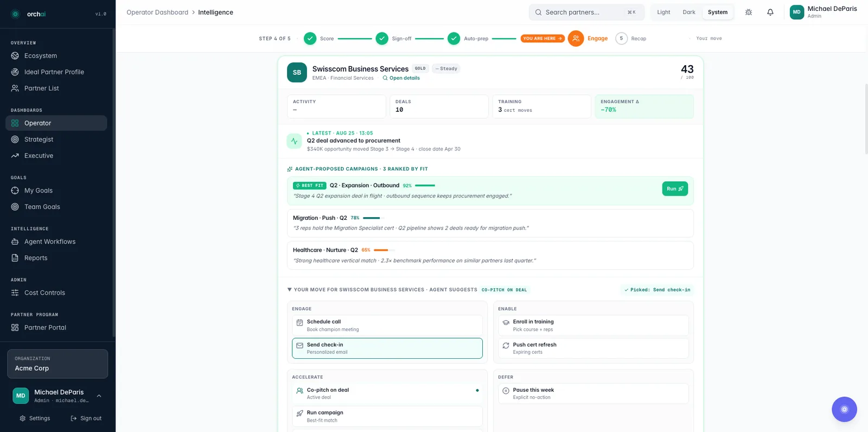Select the Pause this week move
The width and height of the screenshot is (868, 432).
pos(593,394)
